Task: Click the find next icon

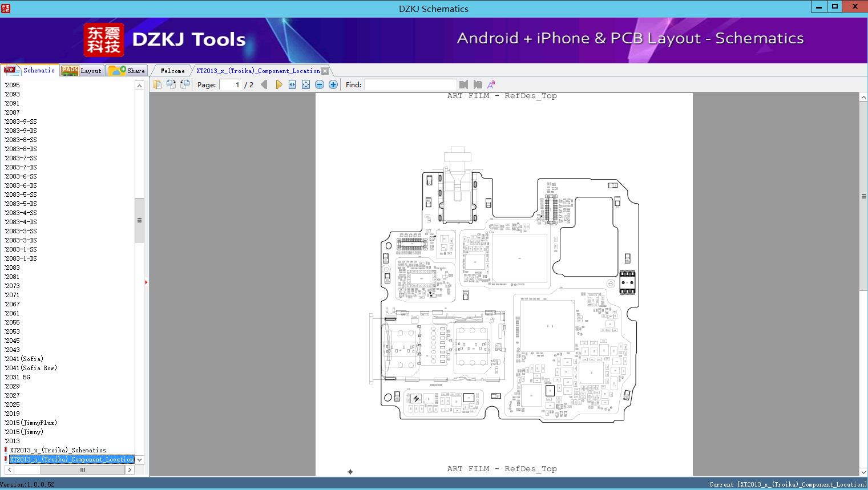Action: tap(478, 84)
